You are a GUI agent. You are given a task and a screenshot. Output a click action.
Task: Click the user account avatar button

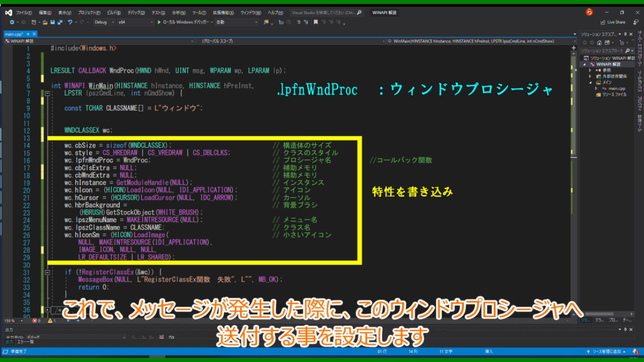pos(589,12)
